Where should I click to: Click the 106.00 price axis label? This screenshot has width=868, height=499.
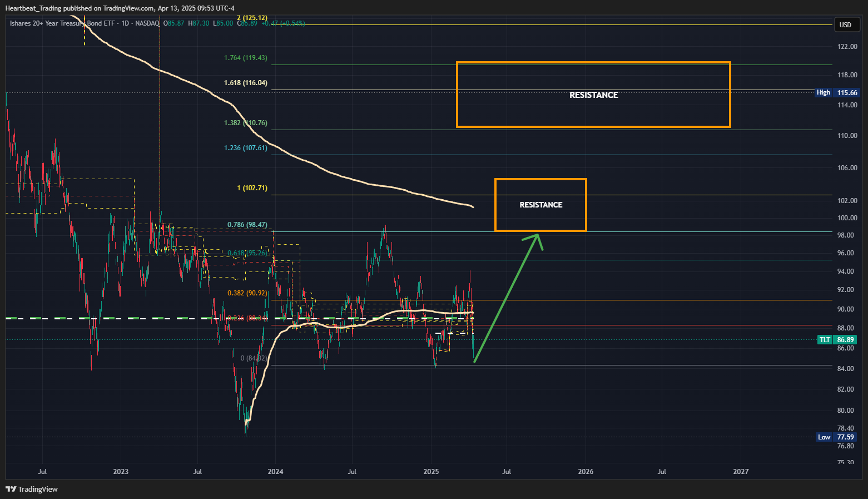tap(847, 168)
